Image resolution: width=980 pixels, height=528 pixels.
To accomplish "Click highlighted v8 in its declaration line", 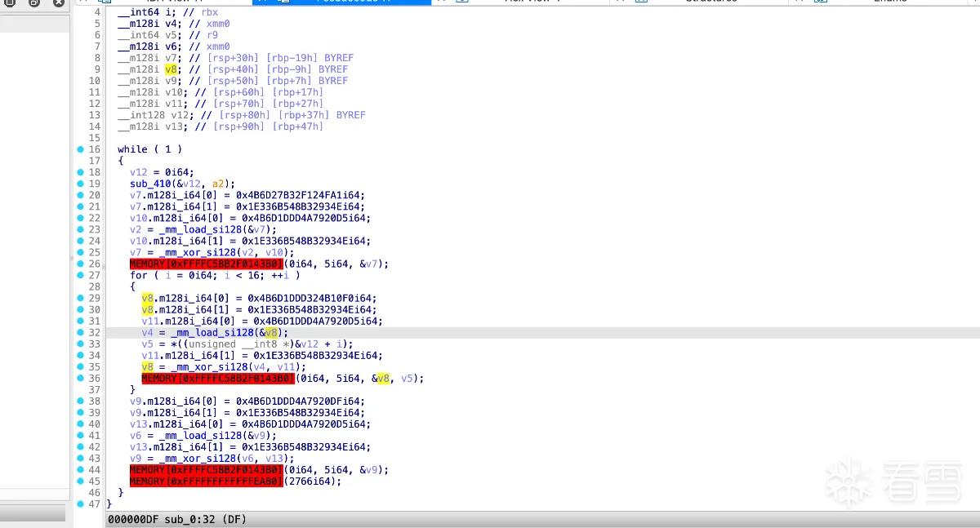I will 171,69.
